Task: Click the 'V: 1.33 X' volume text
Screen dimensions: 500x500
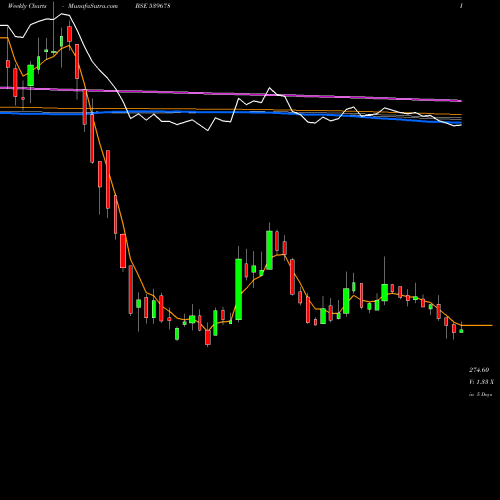Action: tap(481, 382)
